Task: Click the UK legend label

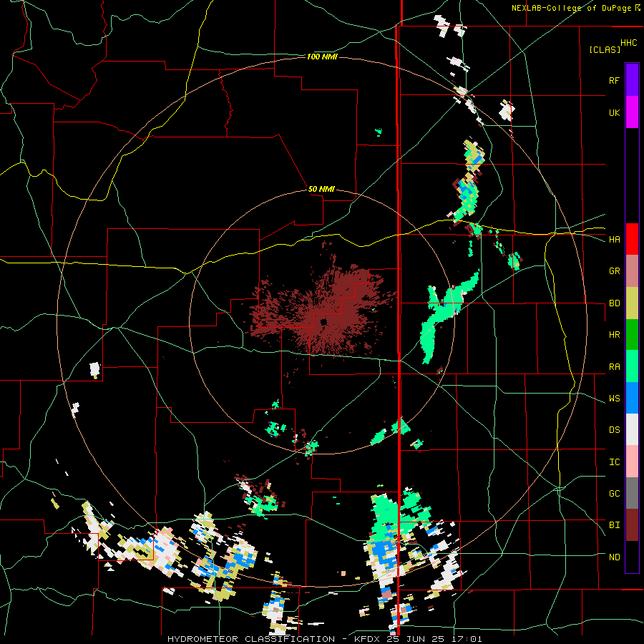Action: (x=614, y=112)
